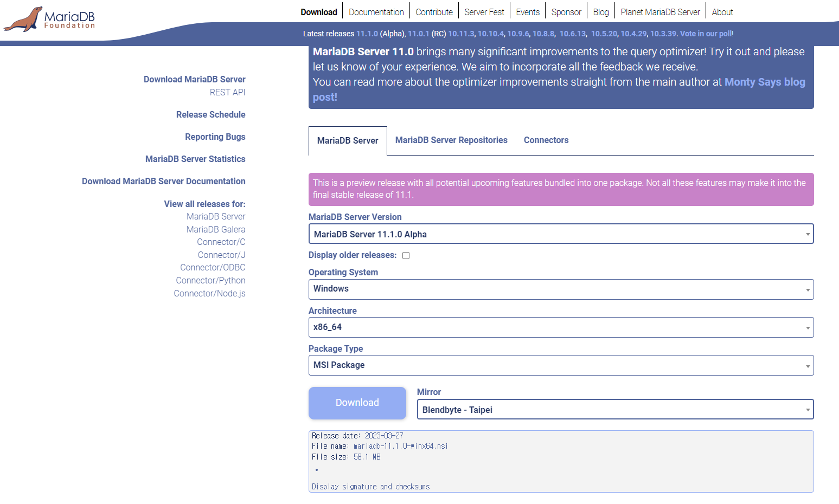839x504 pixels.
Task: Open the Connector/Python releases link
Action: (x=211, y=280)
